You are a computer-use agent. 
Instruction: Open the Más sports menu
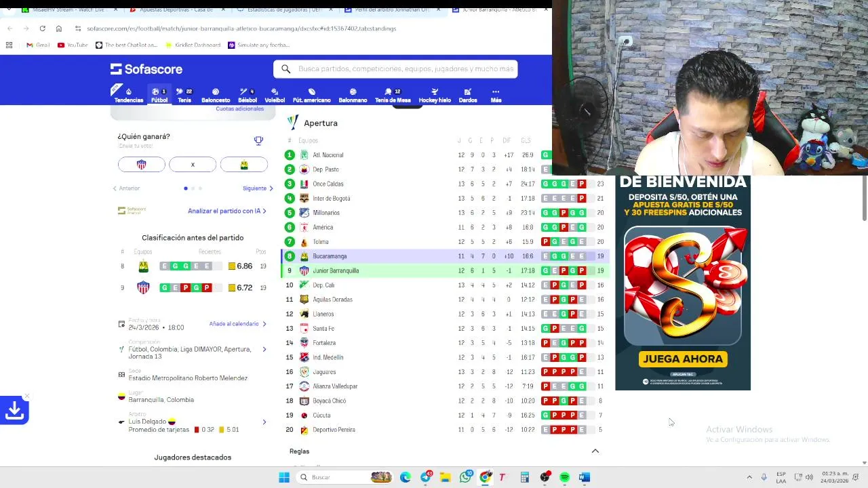496,95
